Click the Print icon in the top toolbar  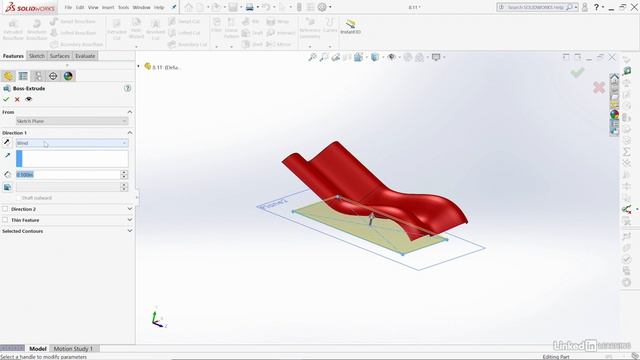point(249,7)
